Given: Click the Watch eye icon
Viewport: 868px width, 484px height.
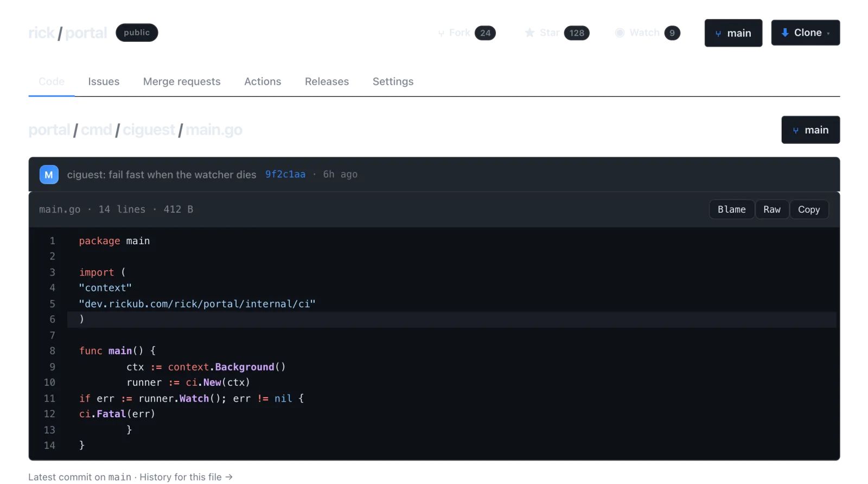Looking at the screenshot, I should click(620, 33).
